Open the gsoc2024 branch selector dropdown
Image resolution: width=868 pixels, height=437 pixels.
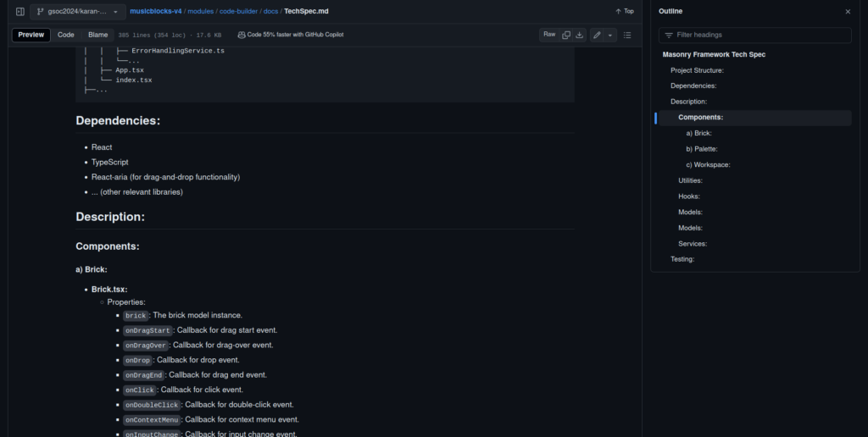76,11
